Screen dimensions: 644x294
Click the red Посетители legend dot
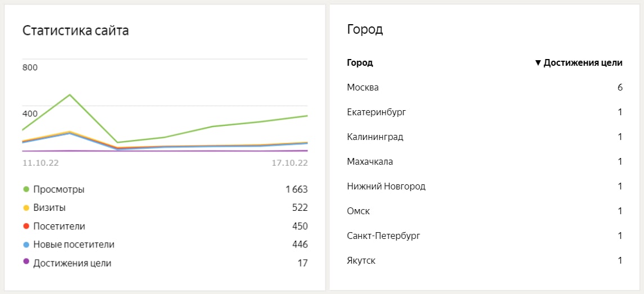point(26,227)
